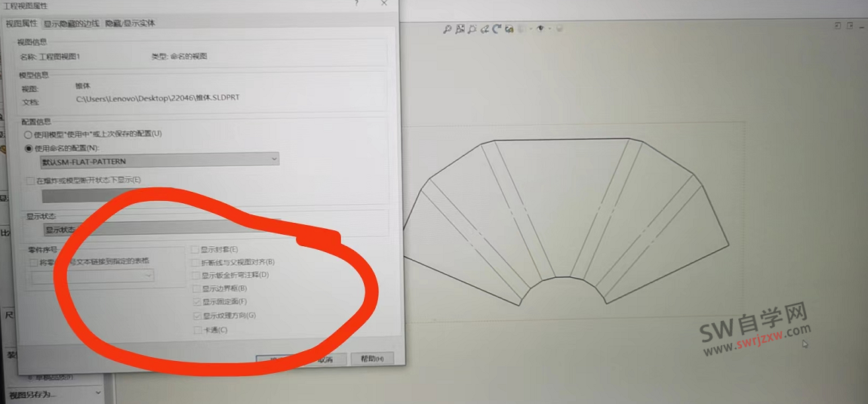Viewport: 868px width, 404px height.
Task: Enable 折断线与父视图对齐(B) checkbox
Action: click(196, 262)
